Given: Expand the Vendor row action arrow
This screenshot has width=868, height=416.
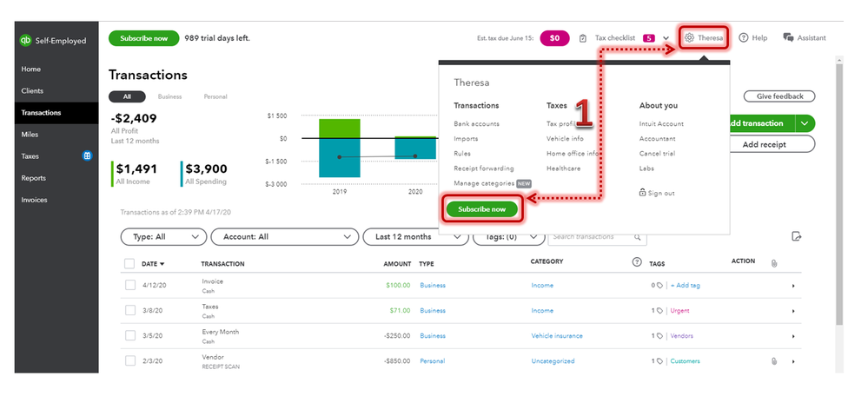Looking at the screenshot, I should [x=793, y=362].
